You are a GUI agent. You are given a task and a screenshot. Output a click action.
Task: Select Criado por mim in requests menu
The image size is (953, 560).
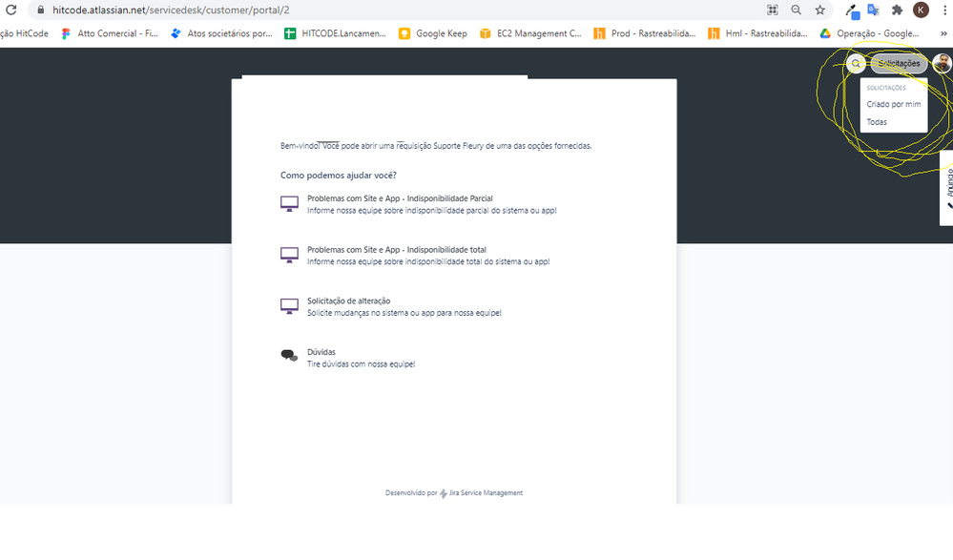(894, 104)
